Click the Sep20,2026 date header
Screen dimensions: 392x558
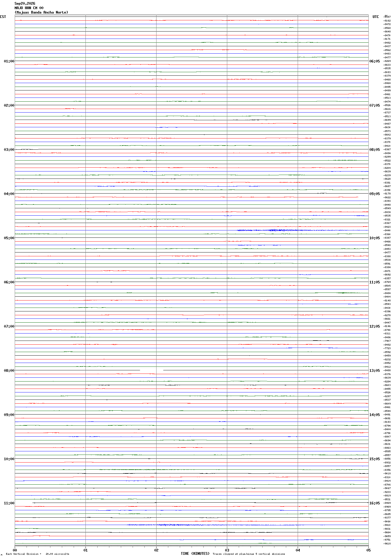point(25,4)
